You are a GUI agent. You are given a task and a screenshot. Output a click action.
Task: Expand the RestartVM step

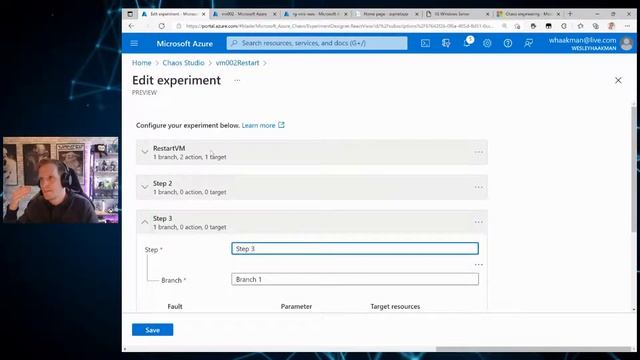click(144, 152)
